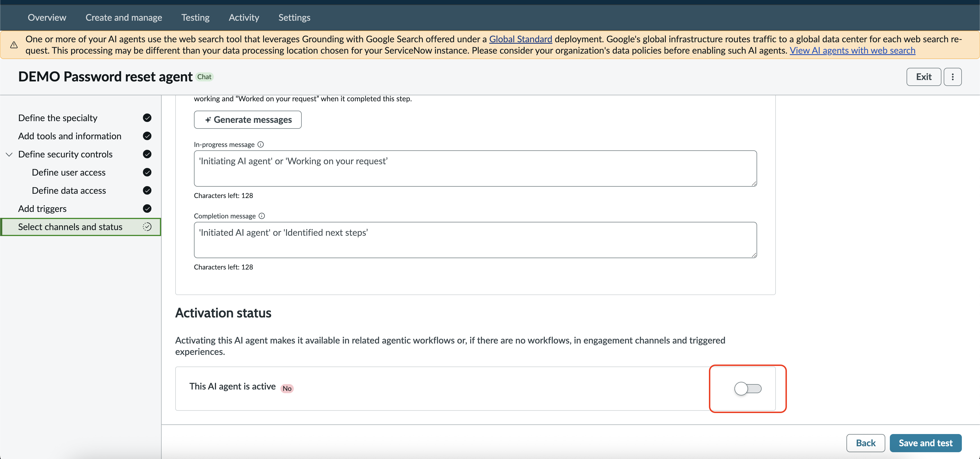Open the Testing tab
The height and width of the screenshot is (459, 980).
coord(195,18)
